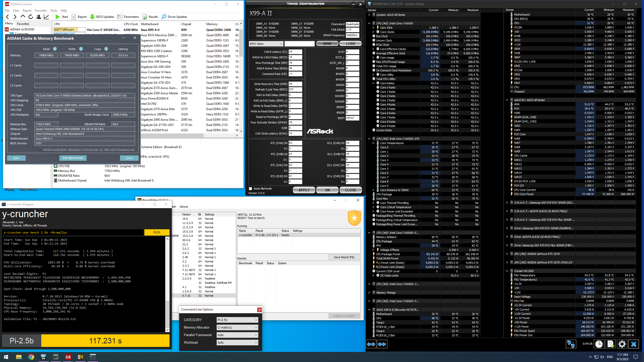Screen dimensions: 644x362
Task: Open the AIDA64 Tools menu
Action: 54,11
